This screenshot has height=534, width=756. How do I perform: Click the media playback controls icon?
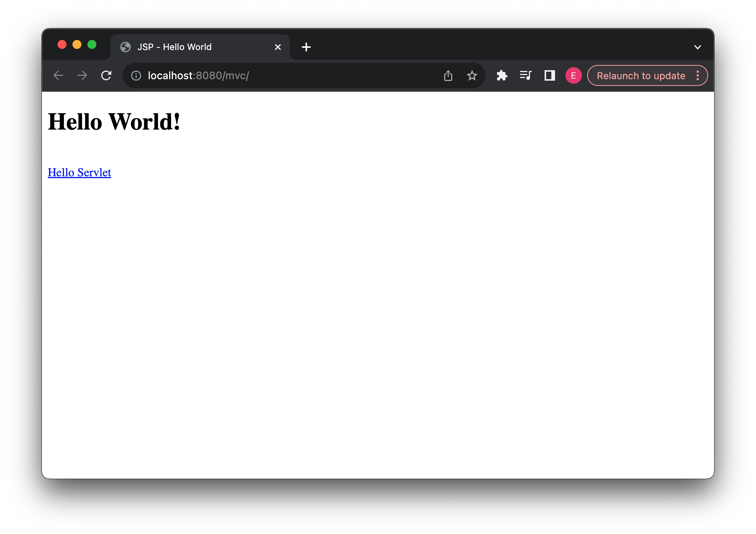tap(526, 75)
